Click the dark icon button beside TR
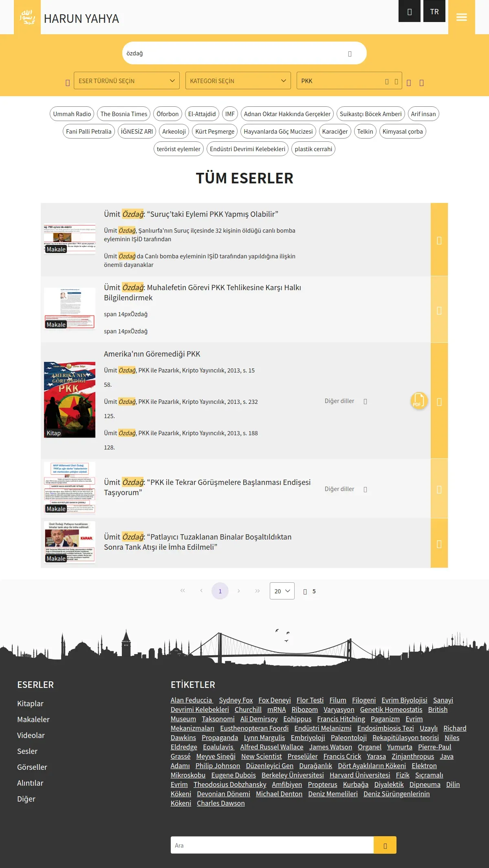This screenshot has width=489, height=868. pyautogui.click(x=410, y=11)
